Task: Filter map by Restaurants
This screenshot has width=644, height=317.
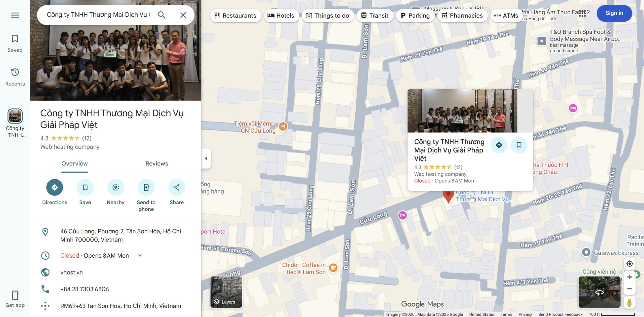Action: [235, 16]
